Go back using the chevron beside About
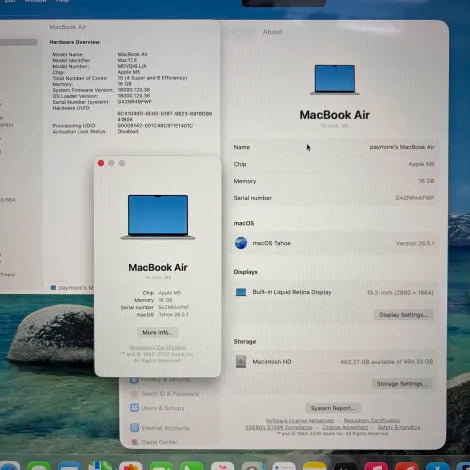470x470 pixels. pyautogui.click(x=233, y=32)
